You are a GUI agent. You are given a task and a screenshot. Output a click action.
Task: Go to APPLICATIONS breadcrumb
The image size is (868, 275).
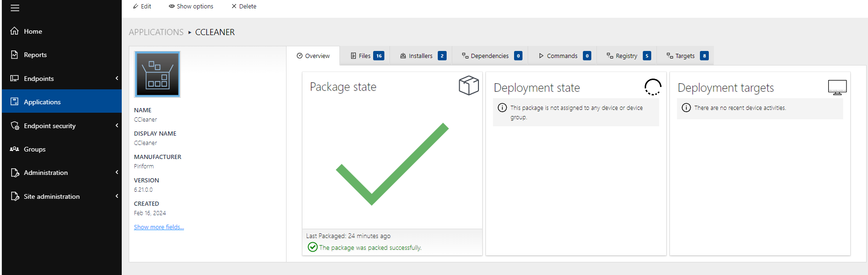click(156, 32)
